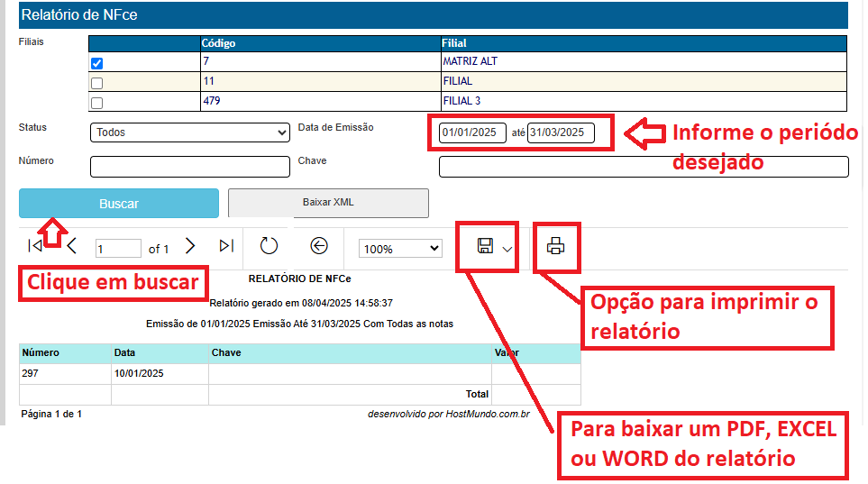Refresh the report with circular arrow
This screenshot has width=868, height=484.
click(269, 246)
